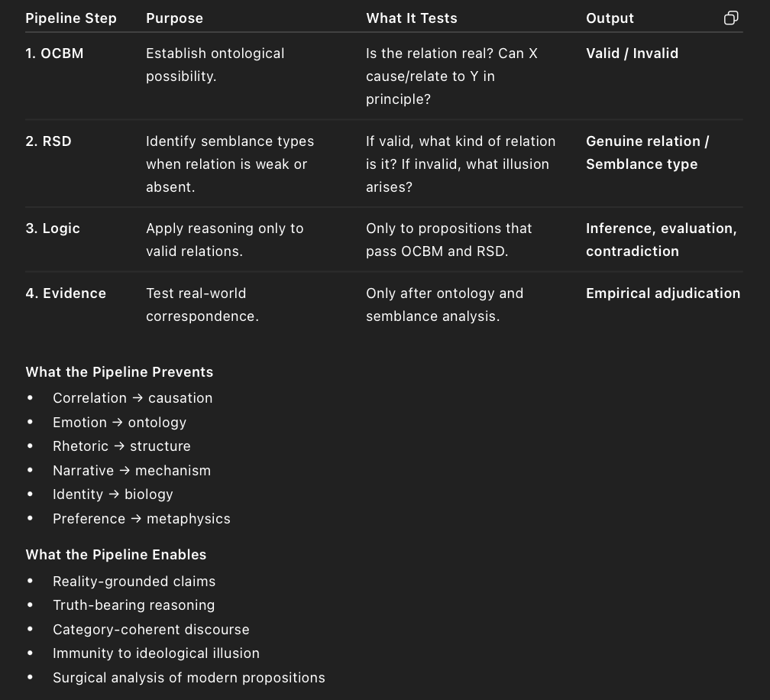Viewport: 770px width, 700px height.
Task: Click the Output column header
Action: (610, 18)
